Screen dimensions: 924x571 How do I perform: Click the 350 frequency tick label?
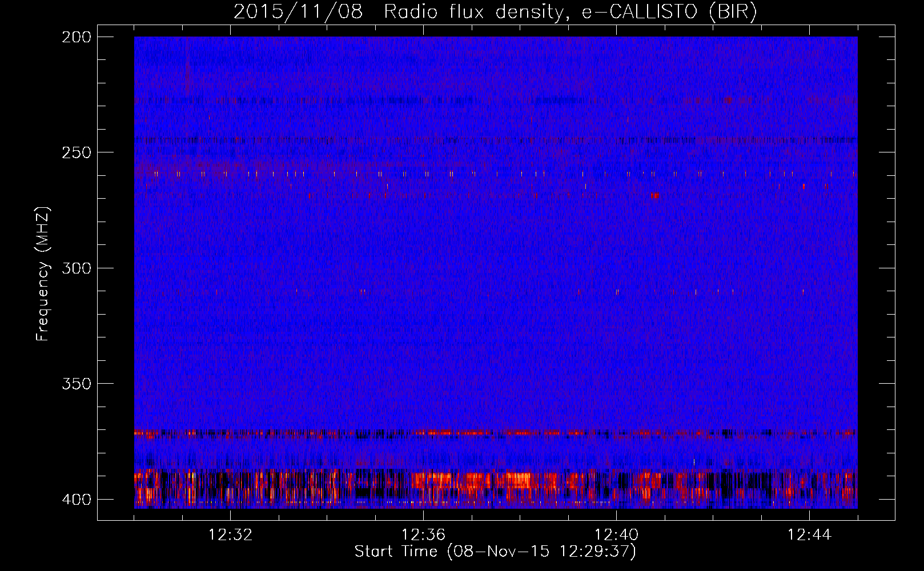(76, 384)
